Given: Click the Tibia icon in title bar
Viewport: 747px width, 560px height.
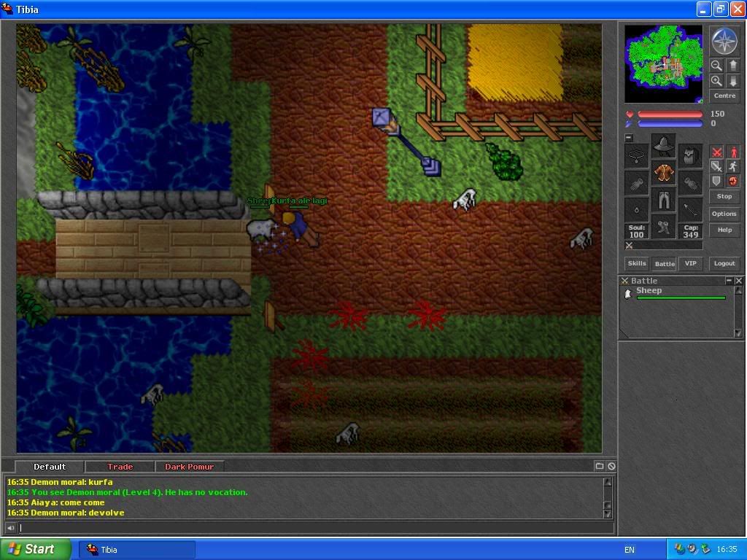Looking at the screenshot, I should [x=7, y=9].
